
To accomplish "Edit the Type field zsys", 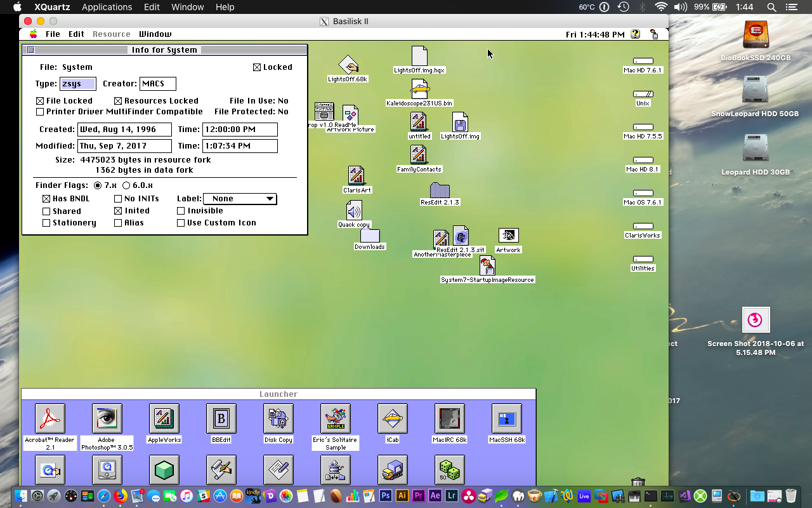I will (x=78, y=84).
